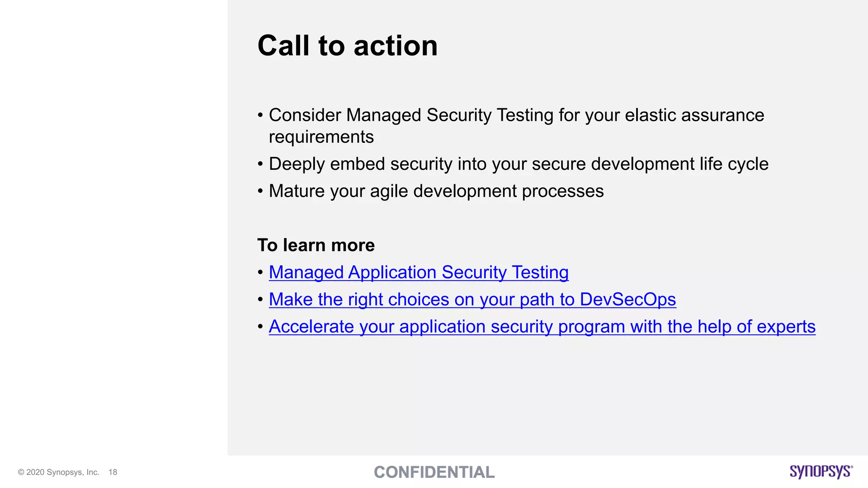
Task: Click the registered trademark symbol beside Synopsys logo
Action: point(851,467)
